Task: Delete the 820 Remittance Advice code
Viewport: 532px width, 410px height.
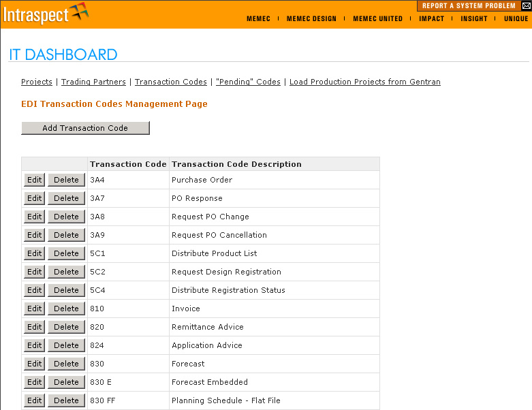Action: pos(66,327)
